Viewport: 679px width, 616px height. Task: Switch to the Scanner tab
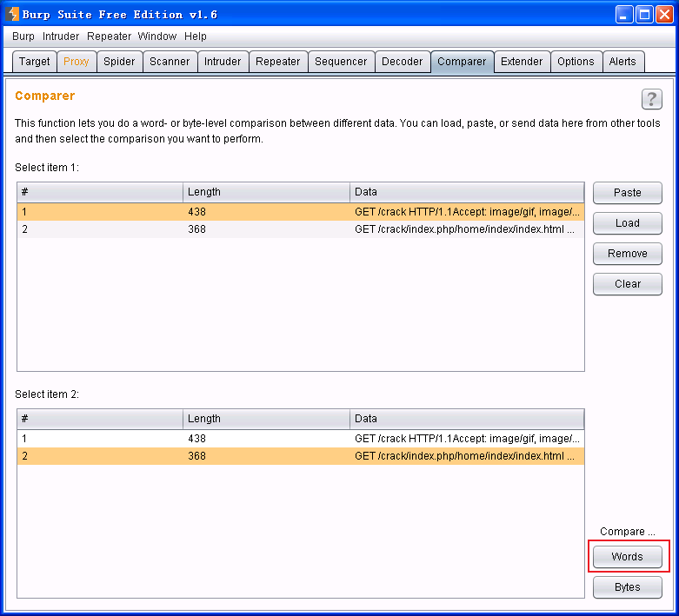(170, 62)
